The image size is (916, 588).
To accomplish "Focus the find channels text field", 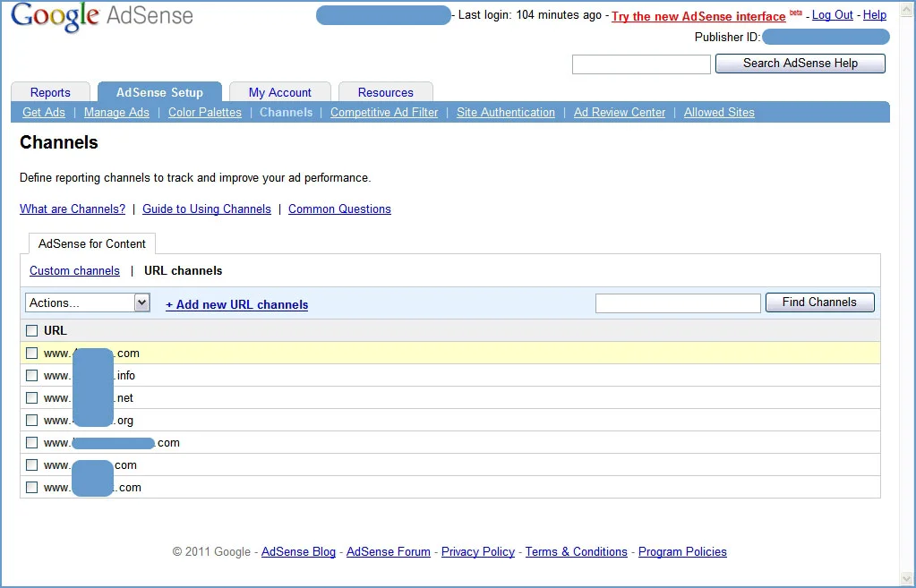I will tap(677, 303).
